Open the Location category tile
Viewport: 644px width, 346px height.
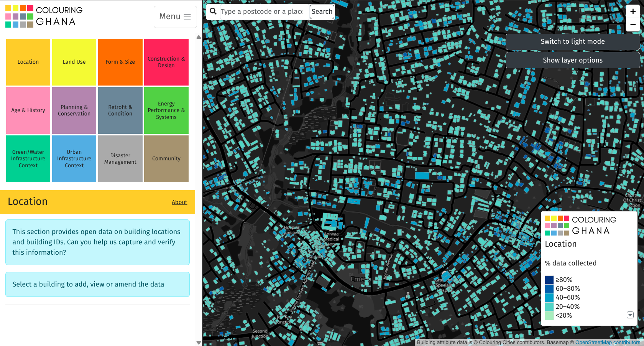click(28, 62)
